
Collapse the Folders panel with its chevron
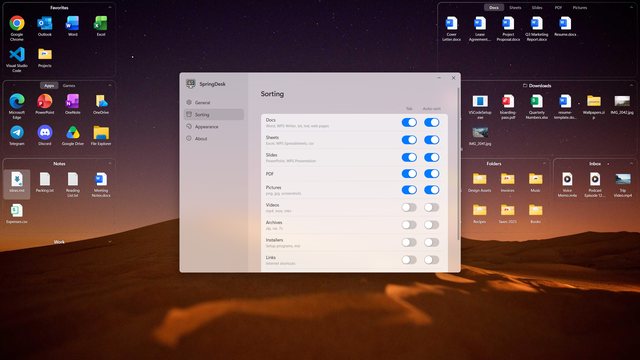(x=544, y=163)
